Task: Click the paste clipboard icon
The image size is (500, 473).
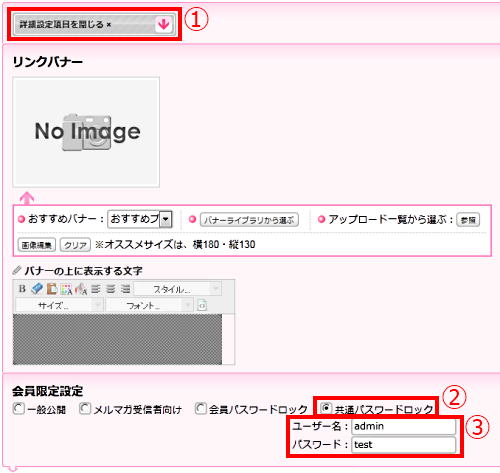Action: (x=52, y=289)
